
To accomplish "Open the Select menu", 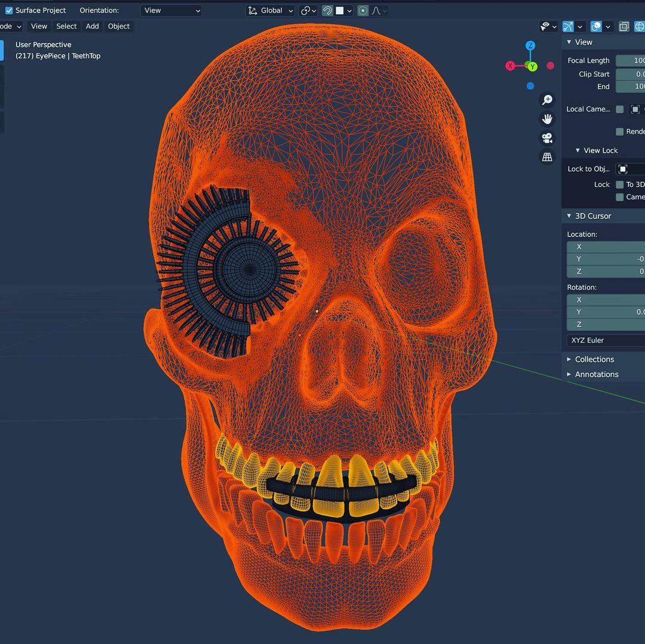I will pos(66,26).
